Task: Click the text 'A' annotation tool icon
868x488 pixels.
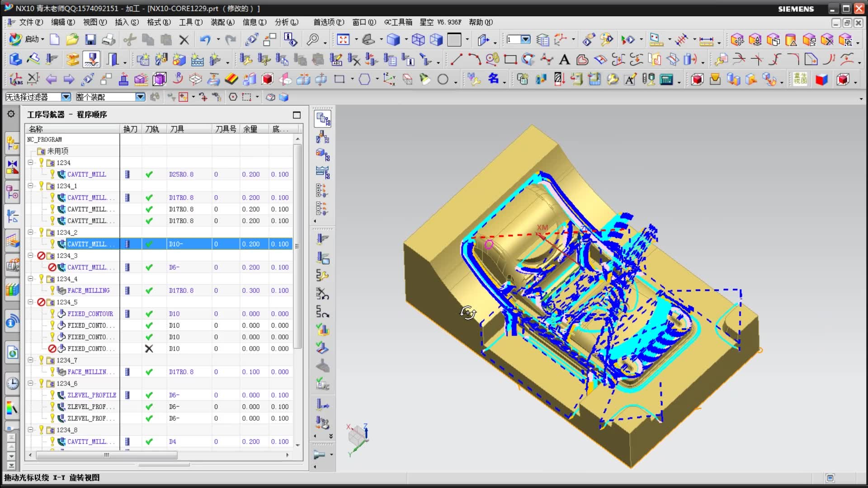Action: coord(564,60)
